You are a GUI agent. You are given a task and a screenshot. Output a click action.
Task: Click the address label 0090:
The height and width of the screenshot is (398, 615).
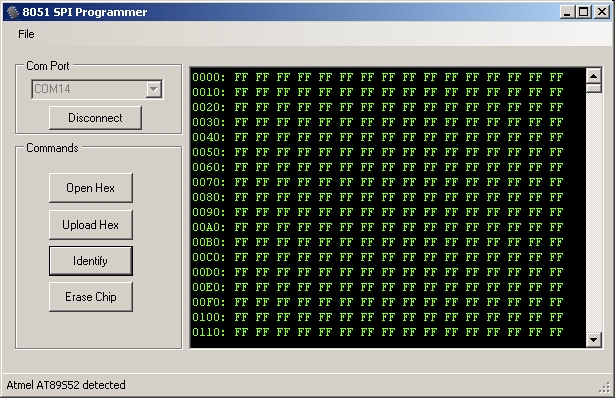209,212
